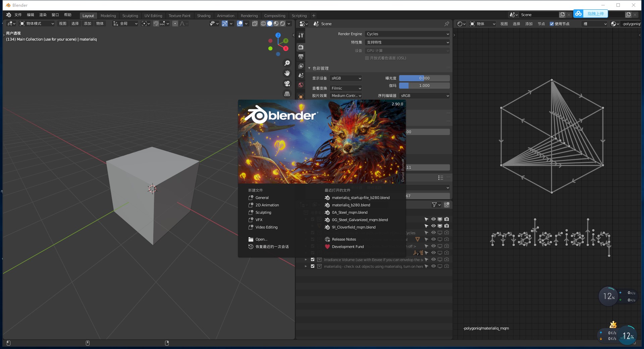Open the Output properties printer icon
The width and height of the screenshot is (644, 349).
[x=301, y=57]
